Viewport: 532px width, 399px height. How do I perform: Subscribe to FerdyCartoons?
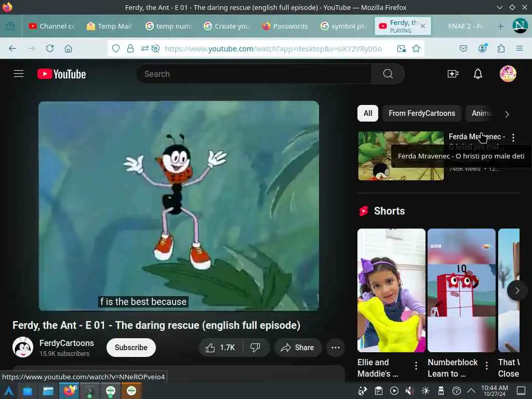(131, 348)
